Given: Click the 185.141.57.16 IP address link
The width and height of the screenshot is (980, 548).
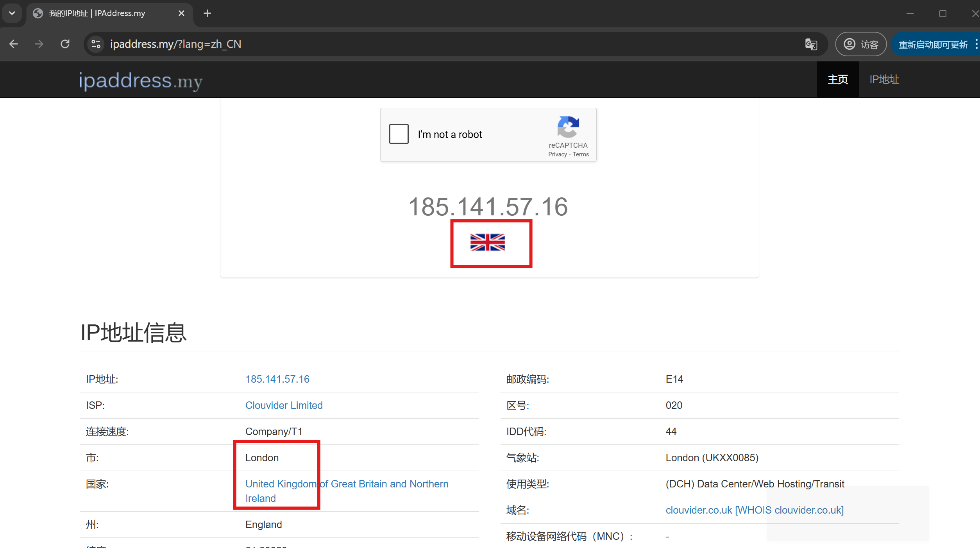Looking at the screenshot, I should (277, 379).
